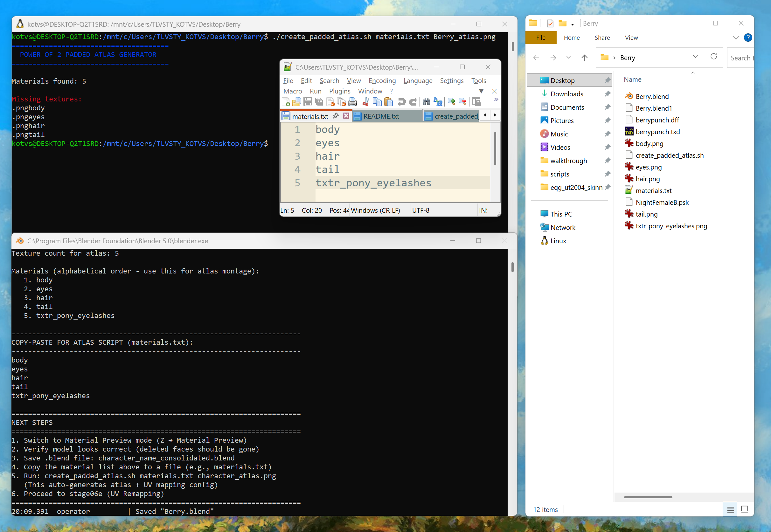The height and width of the screenshot is (532, 771).
Task: Click the Print icon in Notepad++ toolbar
Action: (x=352, y=102)
